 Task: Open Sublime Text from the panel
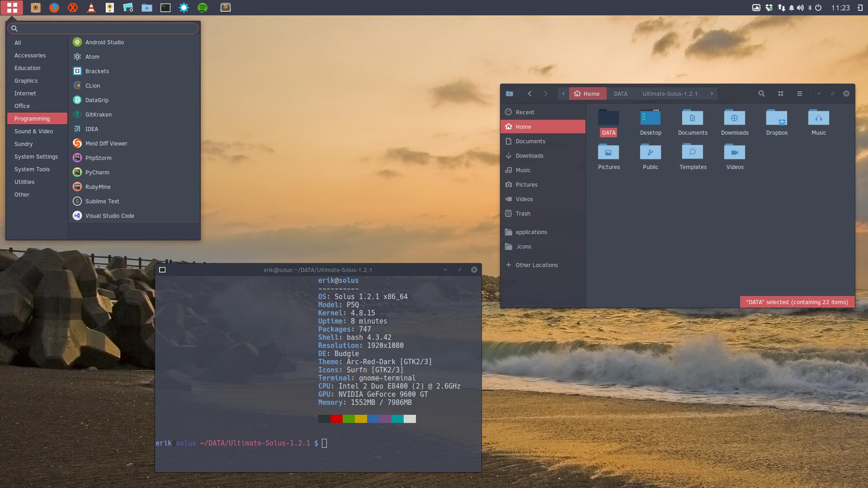tap(225, 7)
